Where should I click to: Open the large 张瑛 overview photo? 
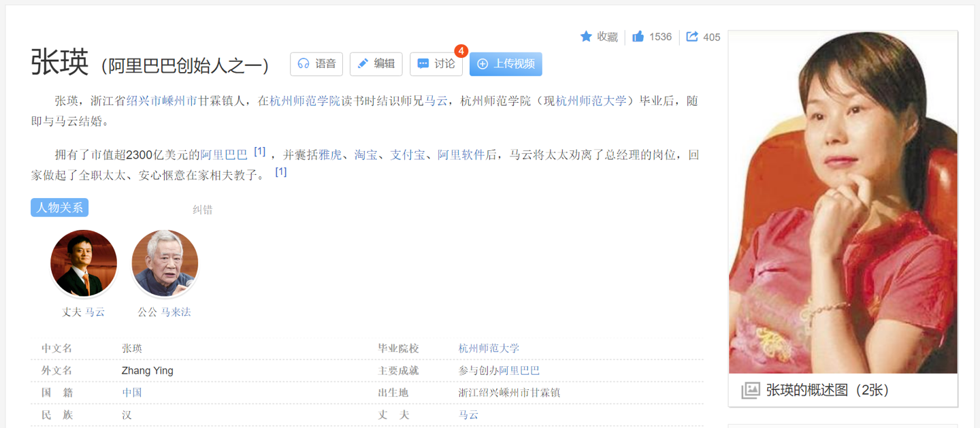[843, 203]
